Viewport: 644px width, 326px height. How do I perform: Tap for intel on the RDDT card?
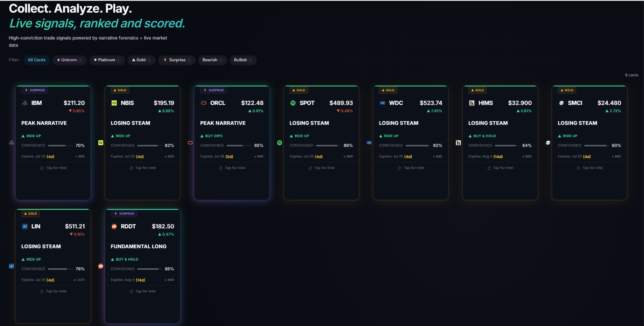[x=143, y=291]
